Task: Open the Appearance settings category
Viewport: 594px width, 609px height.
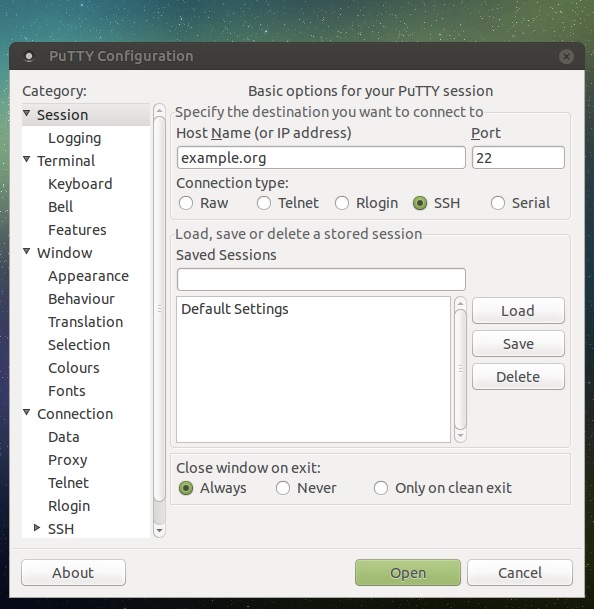Action: tap(89, 276)
